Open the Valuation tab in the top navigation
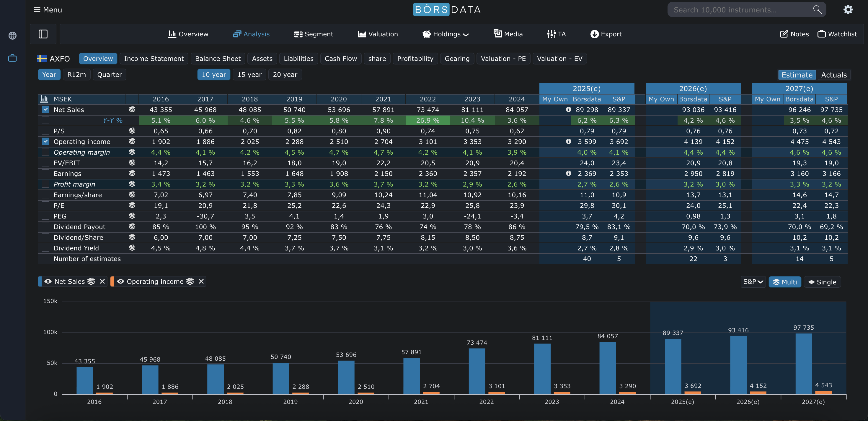Image resolution: width=868 pixels, height=421 pixels. click(x=378, y=34)
